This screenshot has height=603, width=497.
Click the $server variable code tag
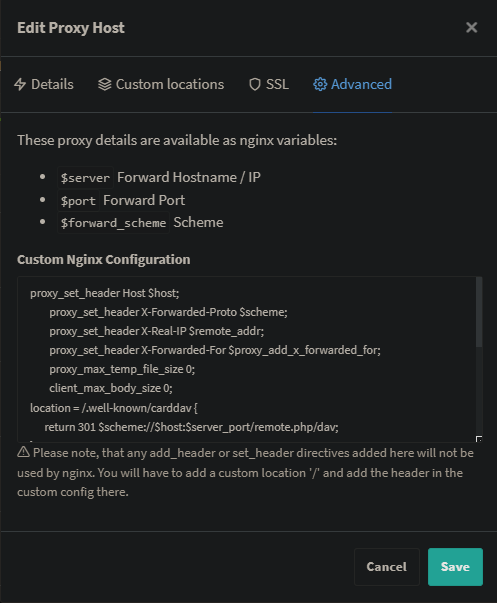[x=85, y=178]
